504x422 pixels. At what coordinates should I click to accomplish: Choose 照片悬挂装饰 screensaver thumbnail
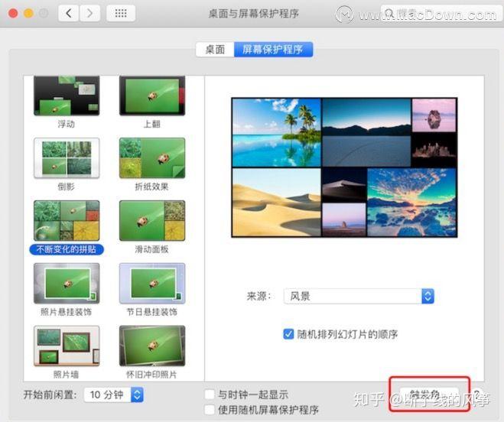(x=67, y=283)
